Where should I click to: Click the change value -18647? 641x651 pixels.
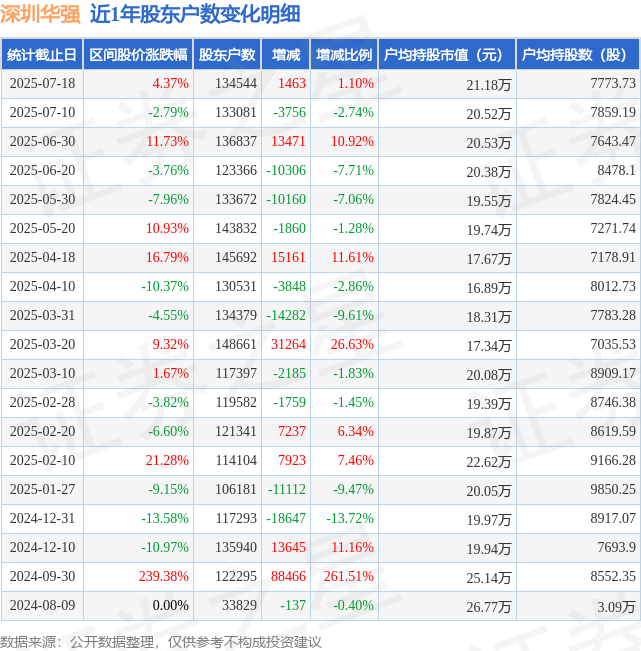tap(286, 519)
